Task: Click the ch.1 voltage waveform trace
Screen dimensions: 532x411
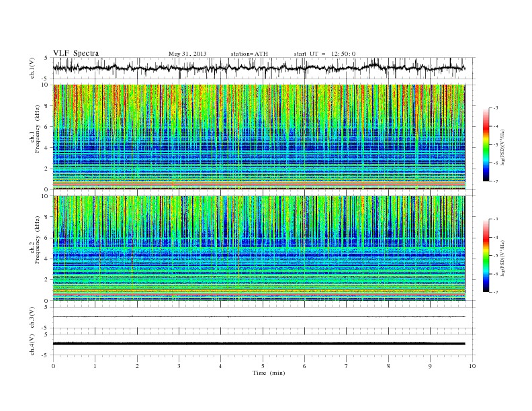Action: coord(259,68)
